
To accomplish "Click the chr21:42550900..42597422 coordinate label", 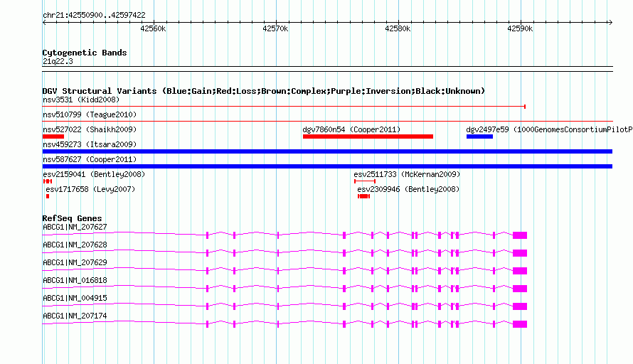I will pos(94,15).
